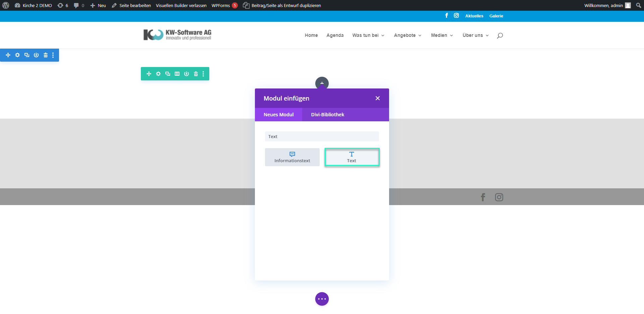Click the module search field containing Text
The height and width of the screenshot is (314, 644).
pos(322,136)
